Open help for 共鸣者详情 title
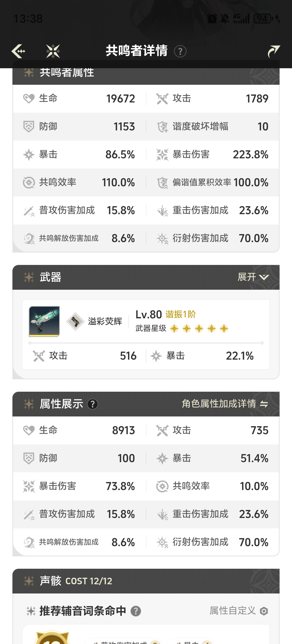The image size is (292, 644). (180, 51)
